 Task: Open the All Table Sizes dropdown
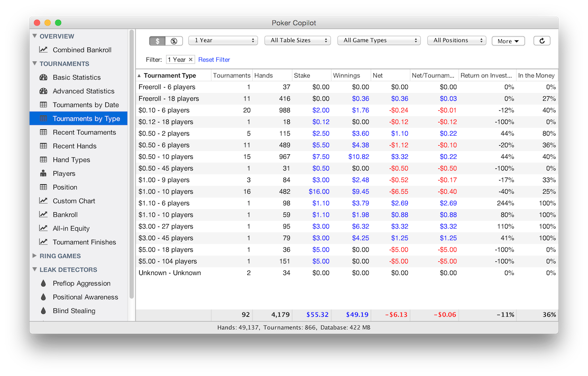point(298,41)
